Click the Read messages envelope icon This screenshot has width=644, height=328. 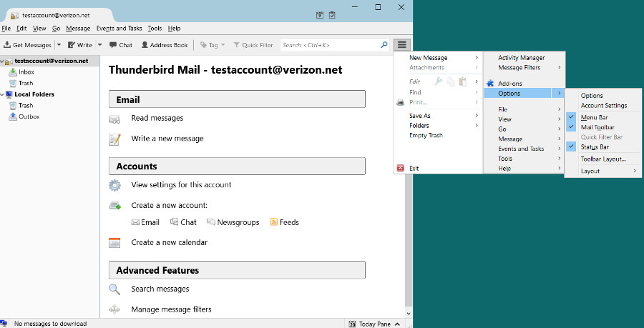tap(114, 119)
